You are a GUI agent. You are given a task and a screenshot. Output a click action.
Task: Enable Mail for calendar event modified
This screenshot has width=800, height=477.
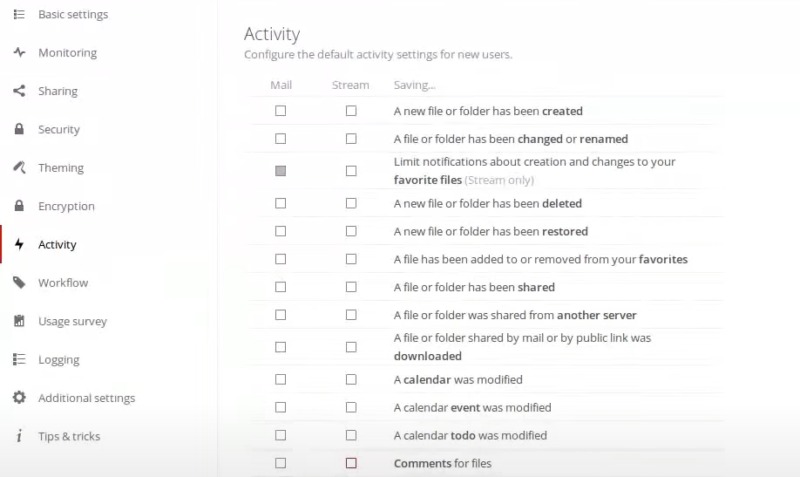click(281, 408)
